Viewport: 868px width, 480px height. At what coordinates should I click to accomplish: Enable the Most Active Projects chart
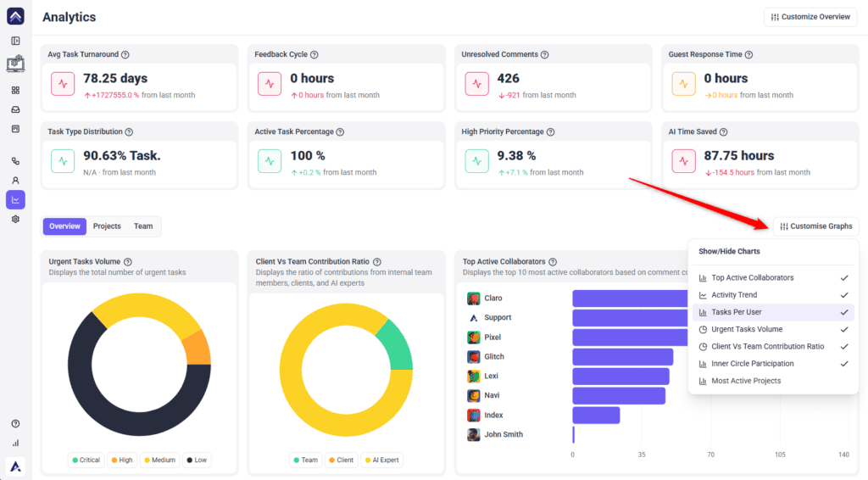click(x=773, y=381)
